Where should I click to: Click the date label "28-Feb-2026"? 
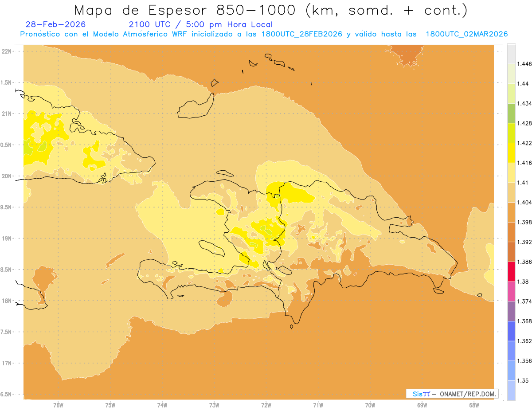pos(56,25)
